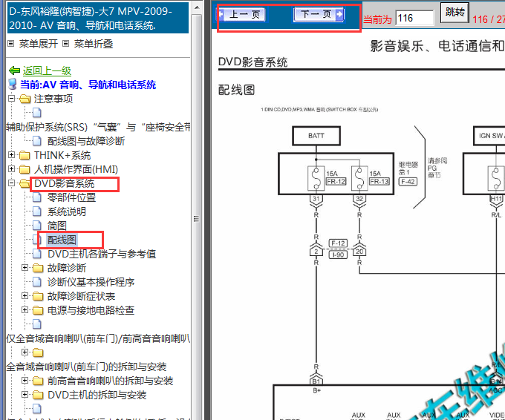Click the 菜单折叠 list icon
Viewport: 505px width, 420px height.
pos(65,44)
